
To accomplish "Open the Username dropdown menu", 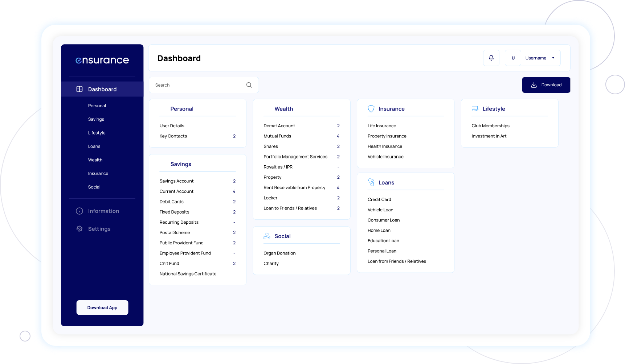I will tap(536, 58).
